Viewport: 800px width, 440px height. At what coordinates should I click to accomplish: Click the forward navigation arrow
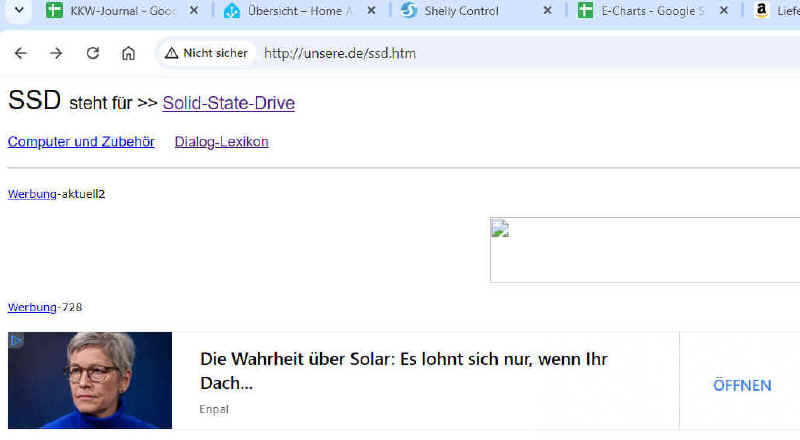(x=56, y=53)
